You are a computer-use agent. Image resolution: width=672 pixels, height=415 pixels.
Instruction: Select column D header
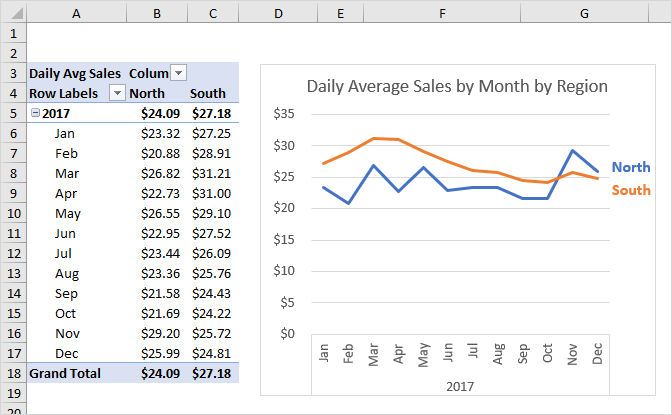click(278, 13)
